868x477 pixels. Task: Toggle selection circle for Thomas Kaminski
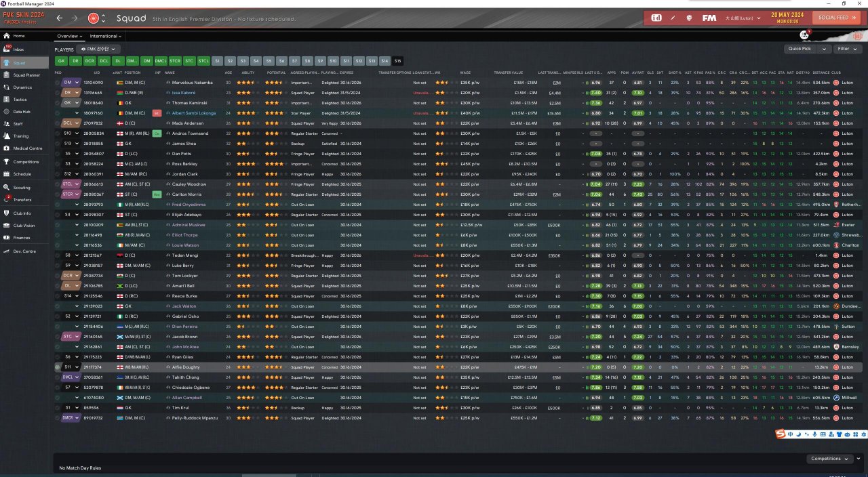(x=58, y=103)
